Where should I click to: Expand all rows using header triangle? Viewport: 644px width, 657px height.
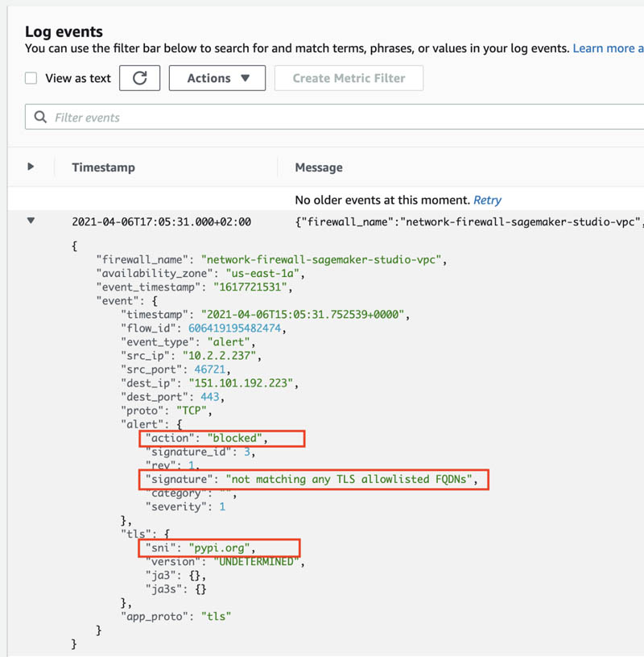click(x=31, y=167)
